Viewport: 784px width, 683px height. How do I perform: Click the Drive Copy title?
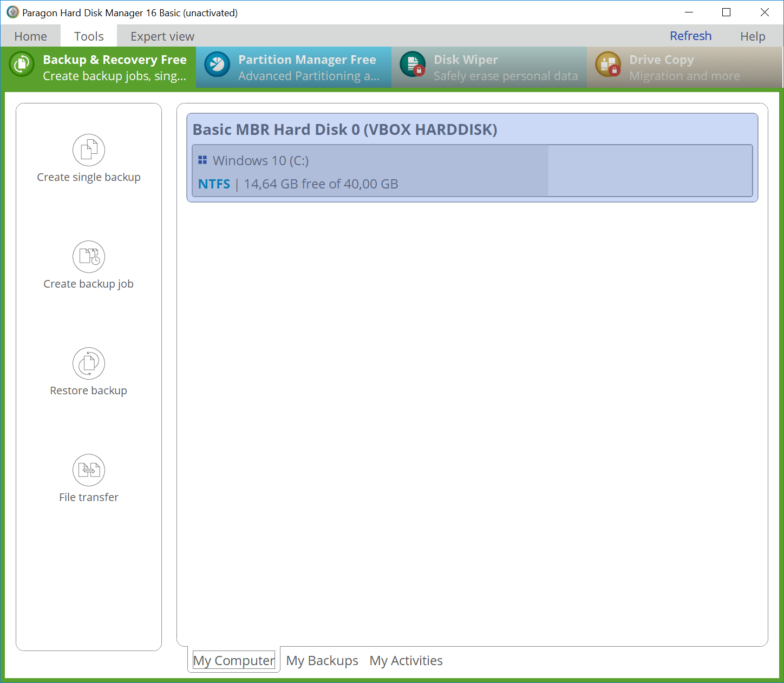coord(661,60)
